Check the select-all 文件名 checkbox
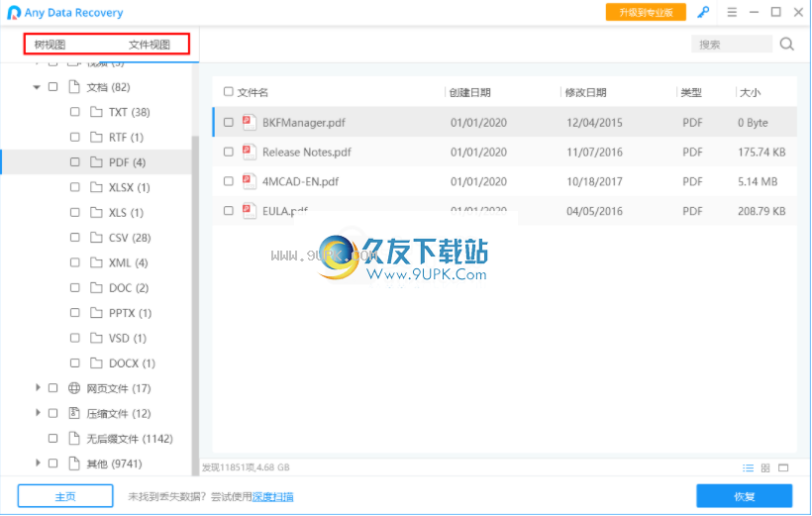Viewport: 812px width, 516px height. pyautogui.click(x=229, y=92)
